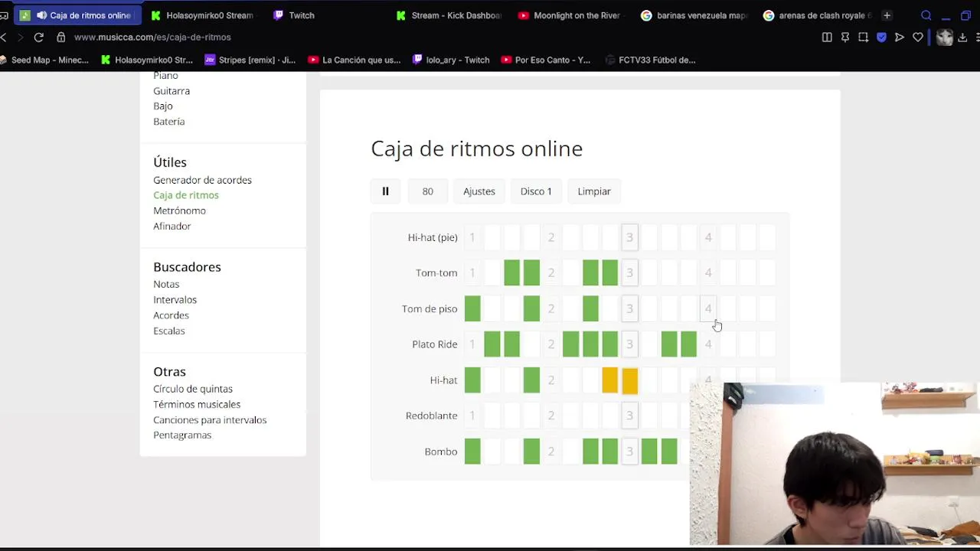Viewport: 980px width, 551px height.
Task: Open the Guitarra sidebar link
Action: click(171, 91)
